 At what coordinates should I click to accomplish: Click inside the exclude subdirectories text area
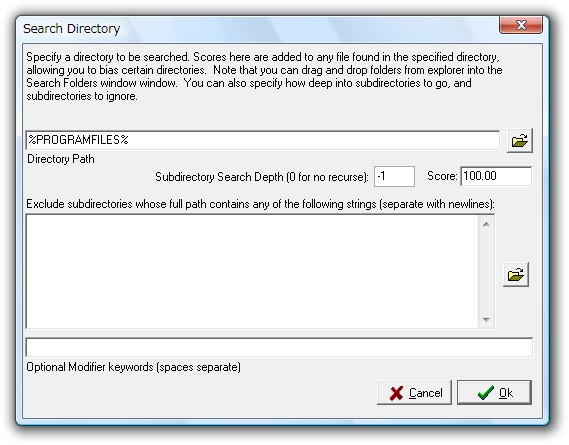(252, 272)
